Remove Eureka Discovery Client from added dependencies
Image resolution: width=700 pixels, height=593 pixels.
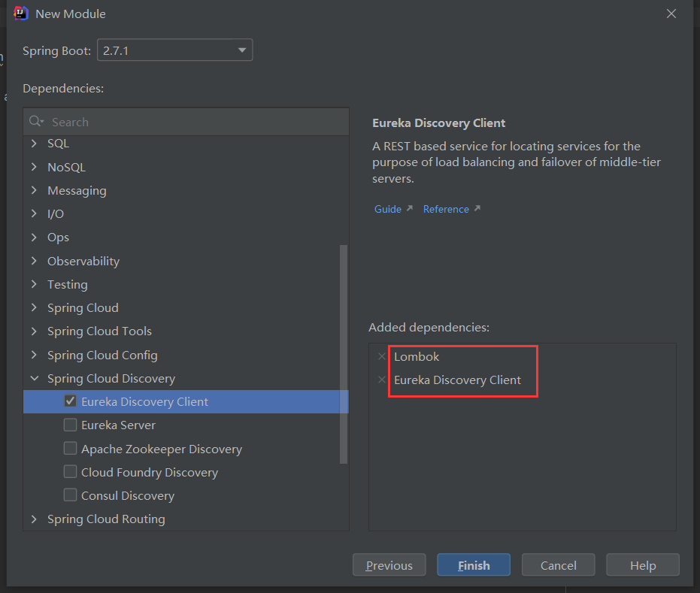pos(381,380)
